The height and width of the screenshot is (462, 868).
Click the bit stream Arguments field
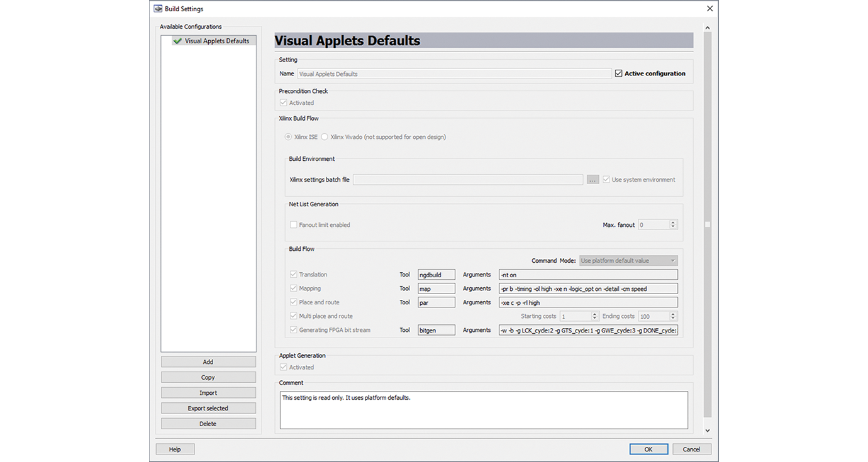click(x=588, y=330)
